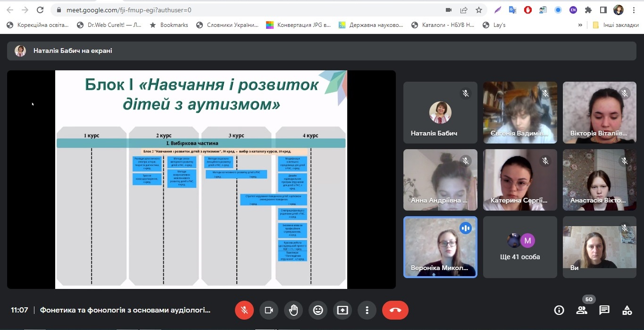Click the present screen icon
644x330 pixels.
tap(343, 310)
